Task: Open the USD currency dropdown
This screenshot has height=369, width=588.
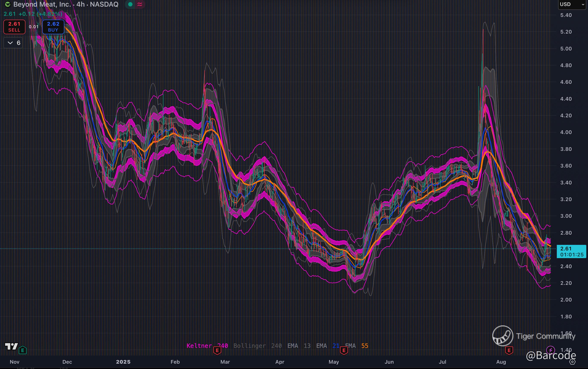Action: click(x=572, y=4)
